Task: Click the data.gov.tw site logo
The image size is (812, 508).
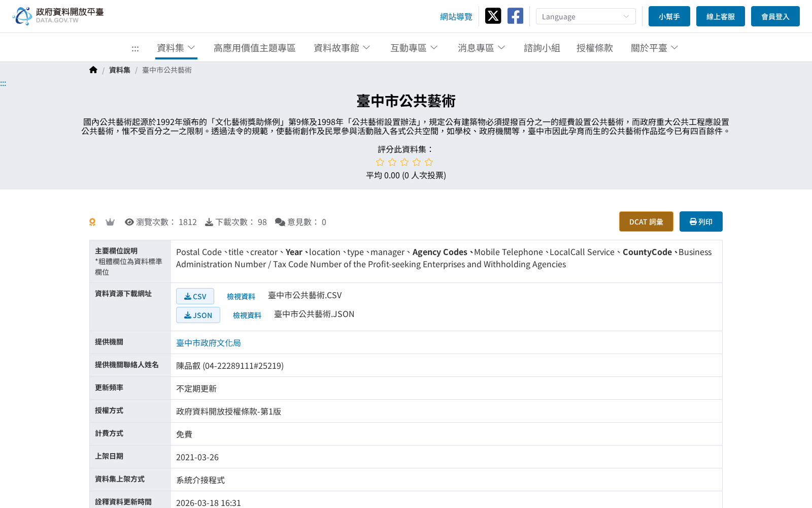Action: pyautogui.click(x=58, y=16)
